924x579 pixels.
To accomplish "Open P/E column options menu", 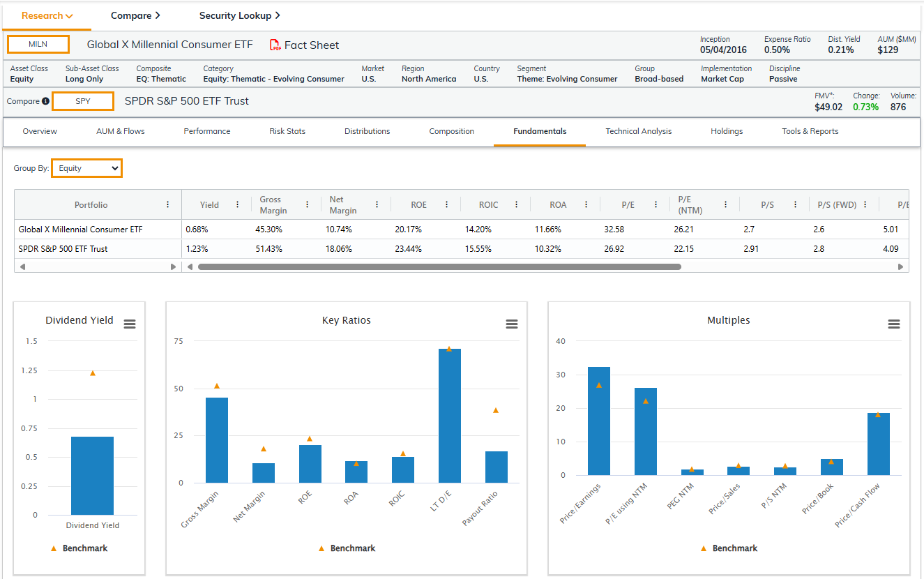I will 656,204.
